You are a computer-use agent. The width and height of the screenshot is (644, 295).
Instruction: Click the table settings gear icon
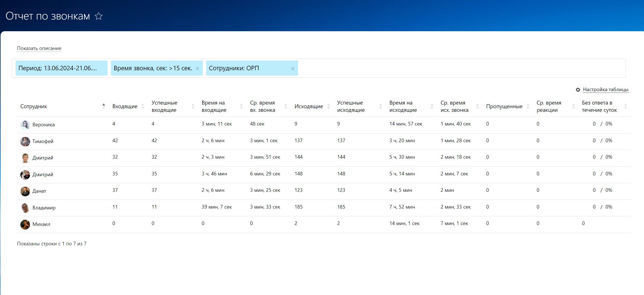click(578, 90)
